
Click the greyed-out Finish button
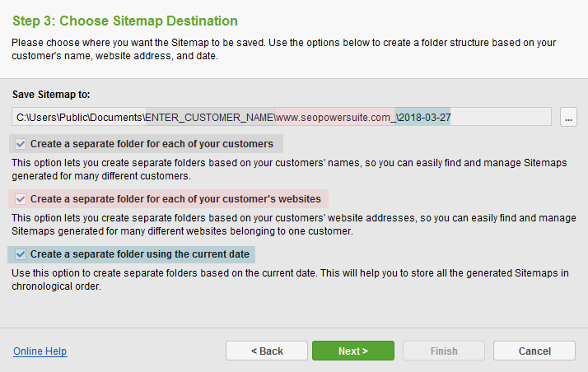pyautogui.click(x=444, y=351)
